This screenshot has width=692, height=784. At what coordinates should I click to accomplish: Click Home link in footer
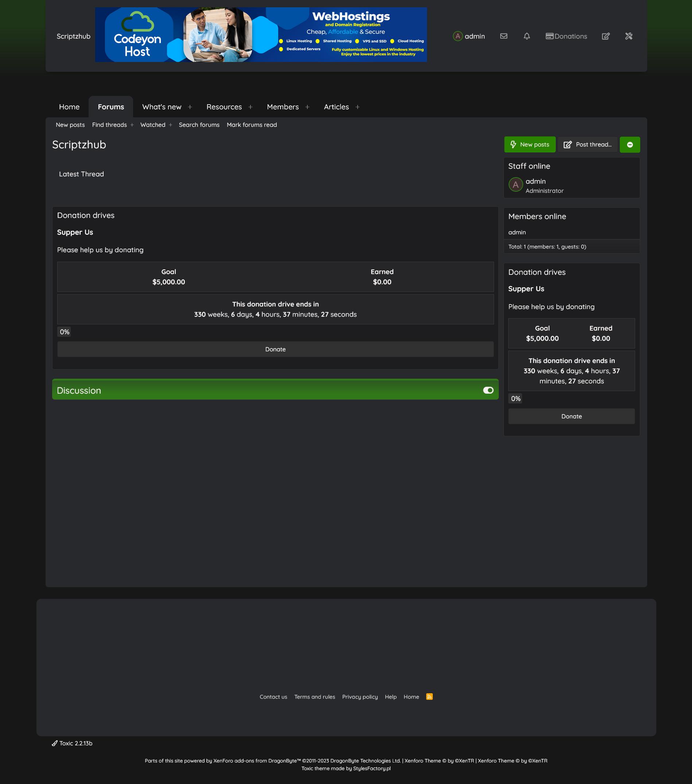coord(411,697)
